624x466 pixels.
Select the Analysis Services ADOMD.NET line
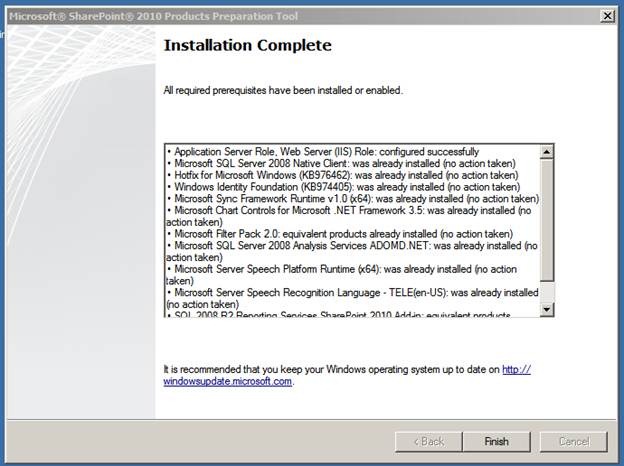(x=352, y=252)
